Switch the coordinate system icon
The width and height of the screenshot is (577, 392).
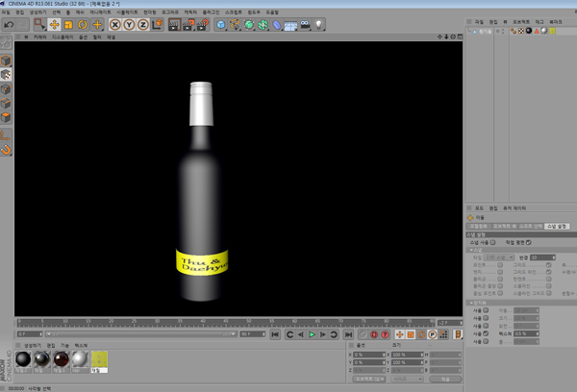tap(158, 25)
